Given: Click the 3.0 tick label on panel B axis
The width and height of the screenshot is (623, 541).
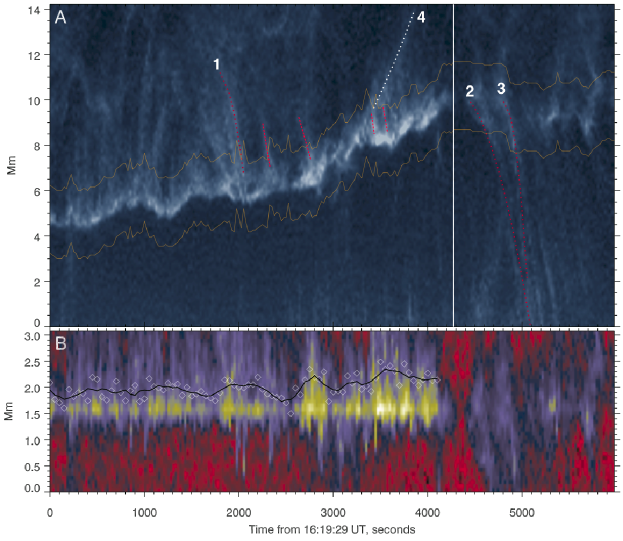Looking at the screenshot, I should [x=33, y=336].
